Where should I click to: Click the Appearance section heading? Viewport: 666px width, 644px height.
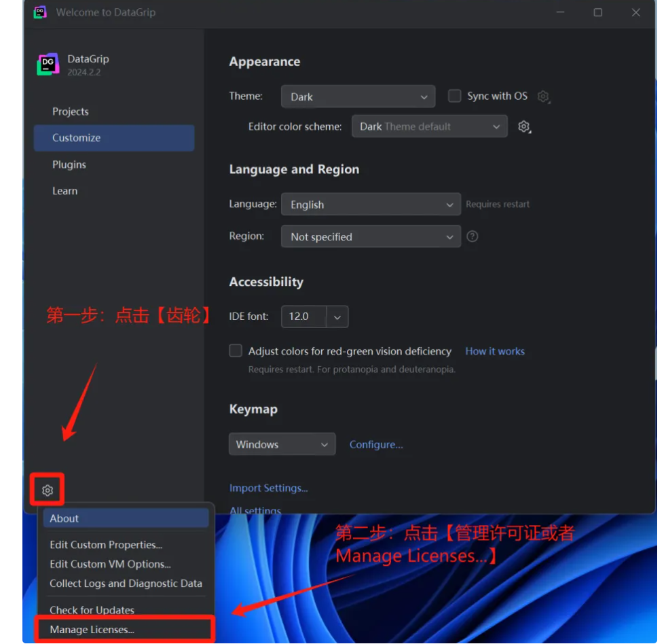click(x=265, y=62)
